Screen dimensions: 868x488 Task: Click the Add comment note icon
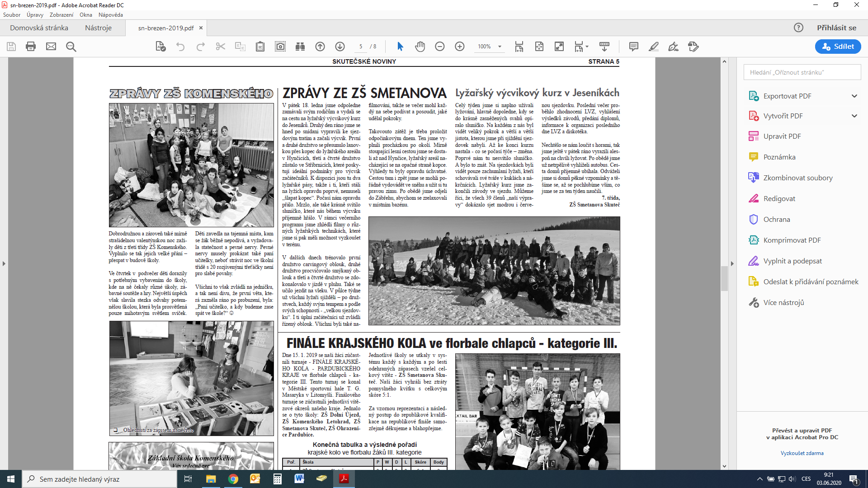pyautogui.click(x=634, y=47)
